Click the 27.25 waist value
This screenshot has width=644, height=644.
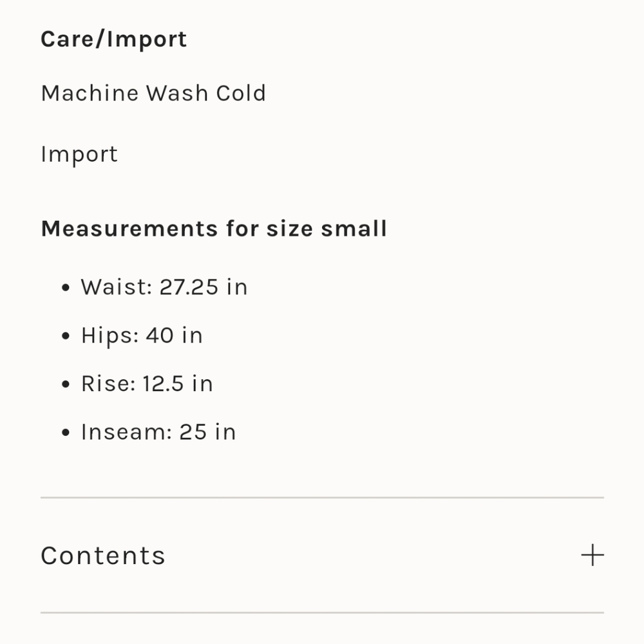click(x=189, y=287)
